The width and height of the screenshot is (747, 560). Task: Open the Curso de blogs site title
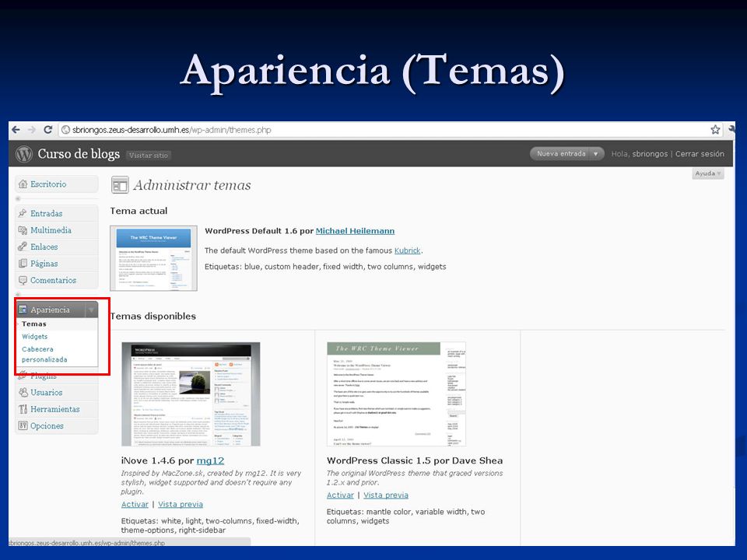point(79,154)
